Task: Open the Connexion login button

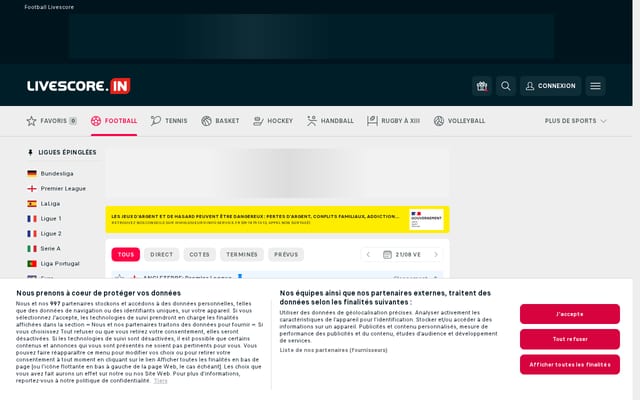Action: click(x=550, y=86)
